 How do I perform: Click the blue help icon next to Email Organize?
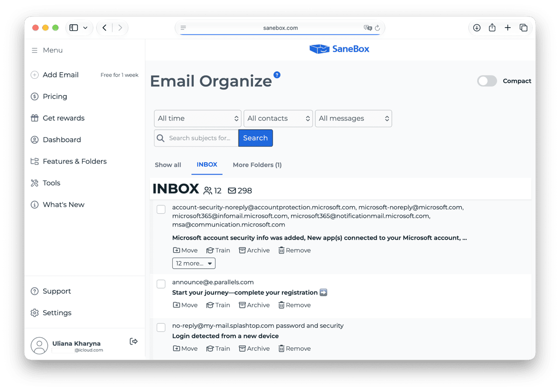[277, 75]
